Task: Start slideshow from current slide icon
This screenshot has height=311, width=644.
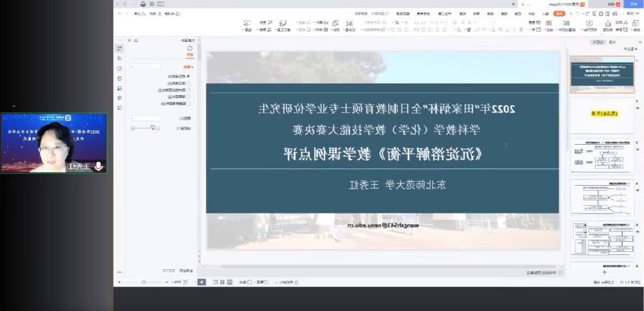Action: pyautogui.click(x=589, y=23)
